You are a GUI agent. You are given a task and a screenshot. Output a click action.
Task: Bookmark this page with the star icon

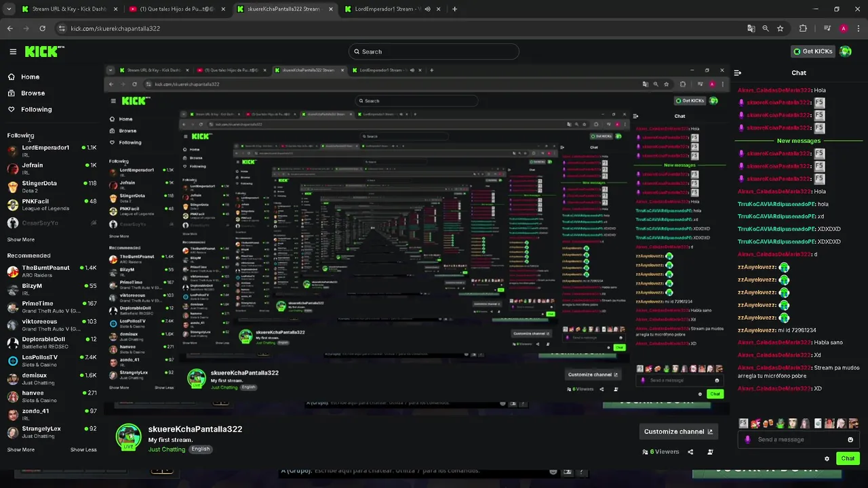[781, 28]
